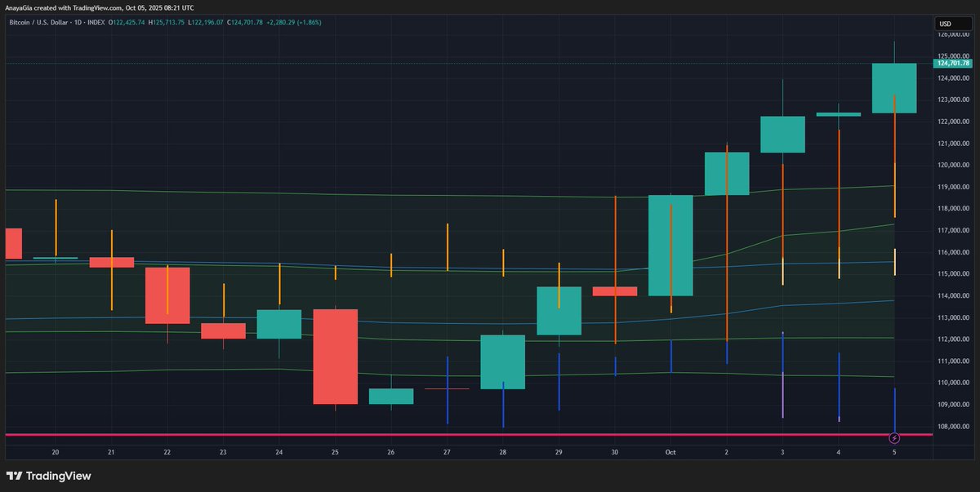Viewport: 980px width, 492px height.
Task: Click the TradingView.com attribution text at the top
Action: [97, 7]
